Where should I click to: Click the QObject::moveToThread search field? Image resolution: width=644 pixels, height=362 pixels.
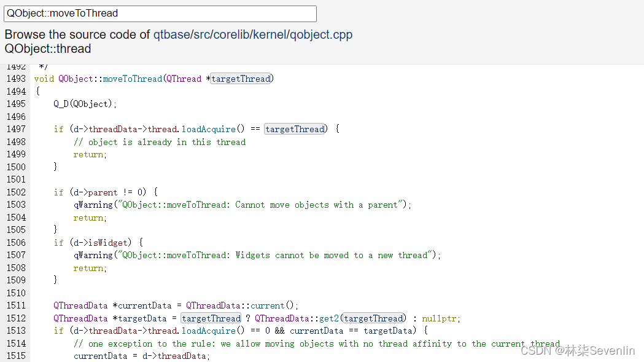pos(160,14)
